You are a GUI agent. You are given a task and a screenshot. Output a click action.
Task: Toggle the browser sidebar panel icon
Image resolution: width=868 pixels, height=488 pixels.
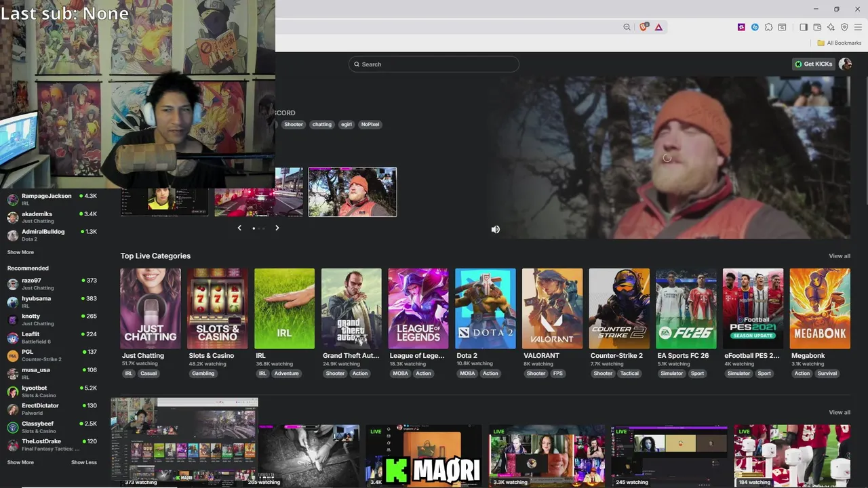tap(804, 27)
